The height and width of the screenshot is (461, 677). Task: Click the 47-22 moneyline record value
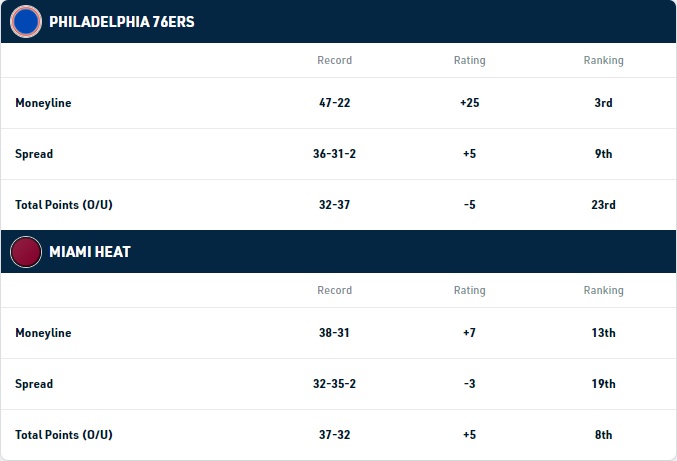coord(335,103)
